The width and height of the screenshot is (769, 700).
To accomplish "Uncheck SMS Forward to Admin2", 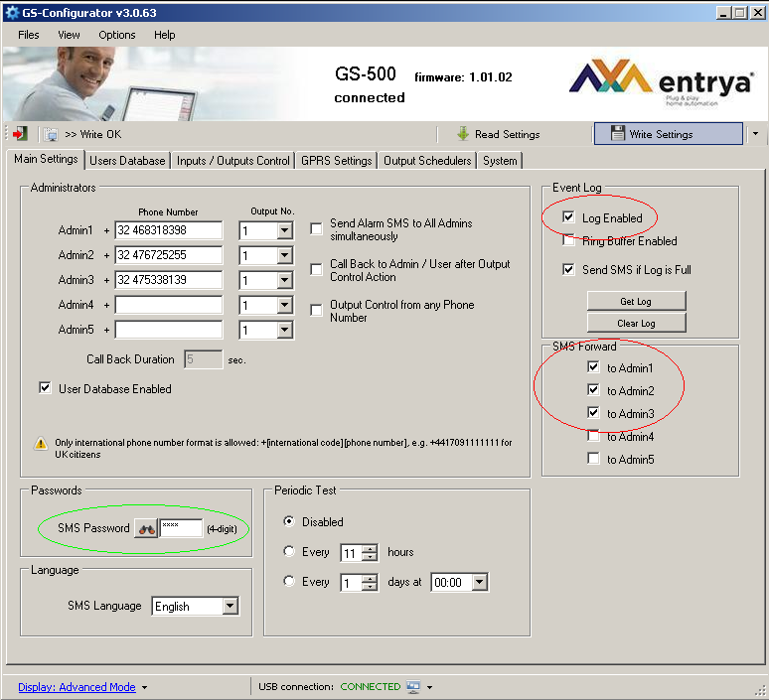I will [593, 389].
